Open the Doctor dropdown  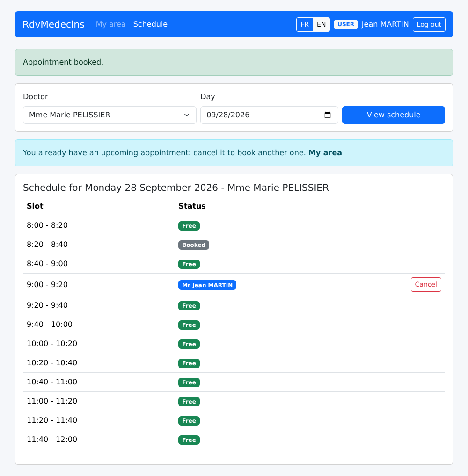(110, 115)
